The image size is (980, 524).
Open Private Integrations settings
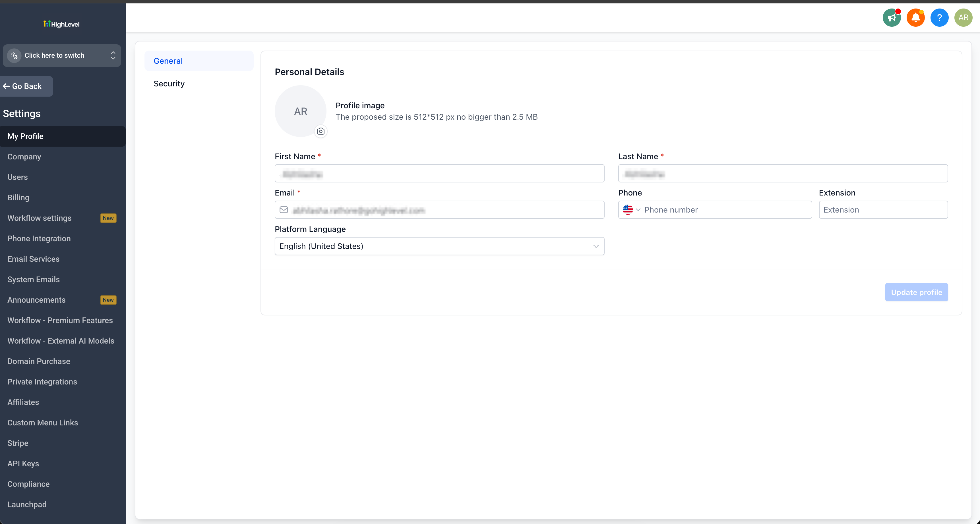click(x=63, y=382)
